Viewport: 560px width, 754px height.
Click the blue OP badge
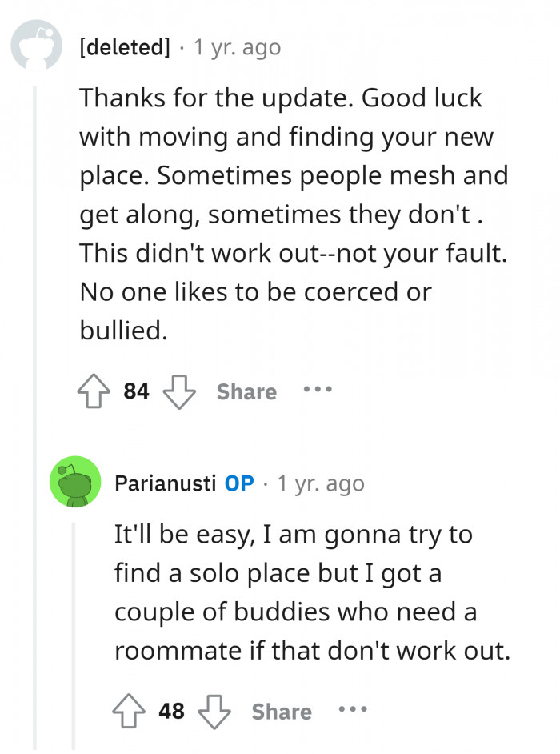click(240, 483)
